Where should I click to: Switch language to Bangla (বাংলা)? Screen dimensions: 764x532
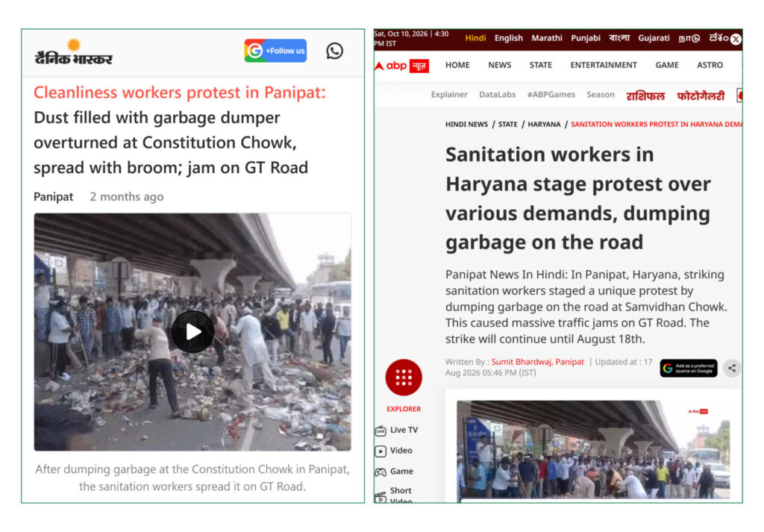click(619, 38)
